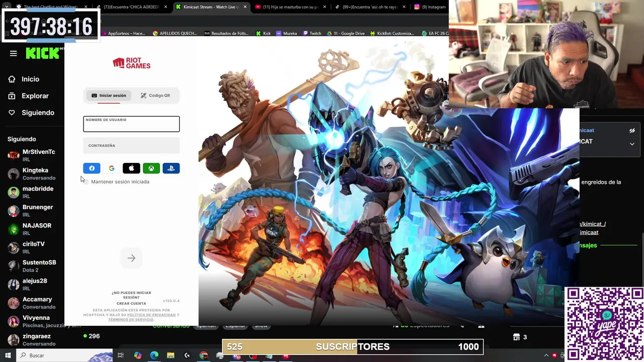Click the Yape QR code

point(605,324)
